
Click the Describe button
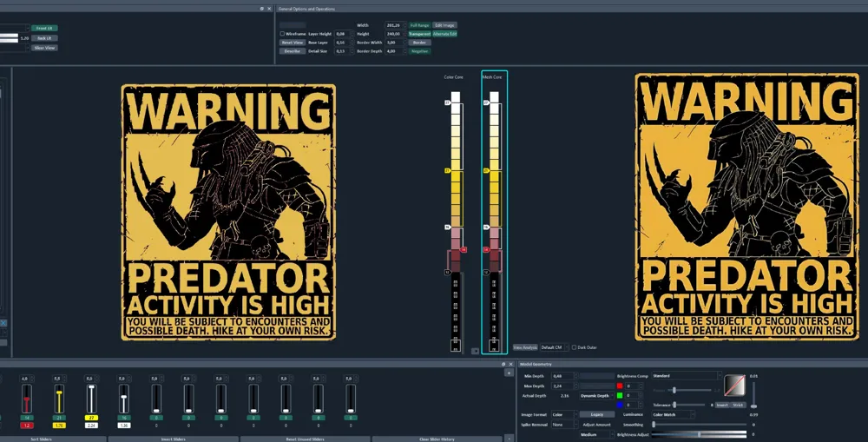293,51
